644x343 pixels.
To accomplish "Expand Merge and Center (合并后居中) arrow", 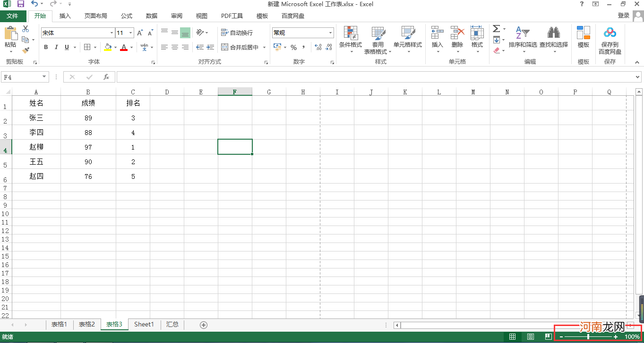I will (x=265, y=47).
